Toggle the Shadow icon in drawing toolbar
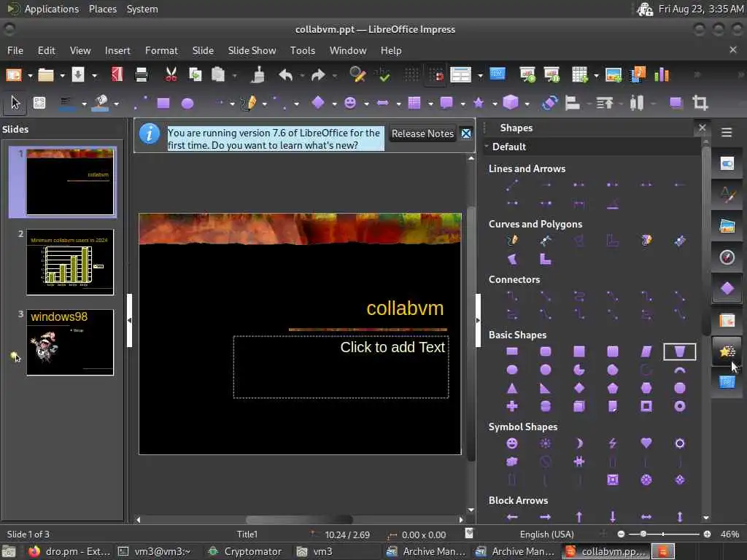Image resolution: width=747 pixels, height=560 pixels. click(676, 103)
